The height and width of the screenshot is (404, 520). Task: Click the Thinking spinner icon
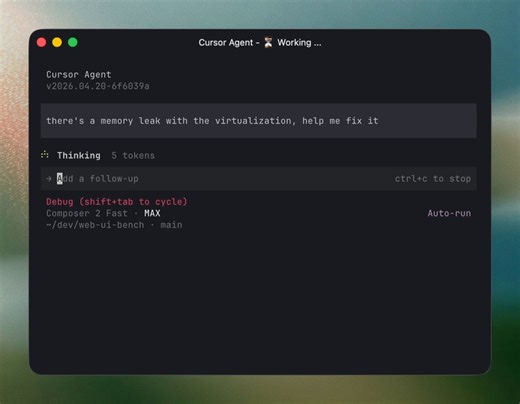point(45,155)
